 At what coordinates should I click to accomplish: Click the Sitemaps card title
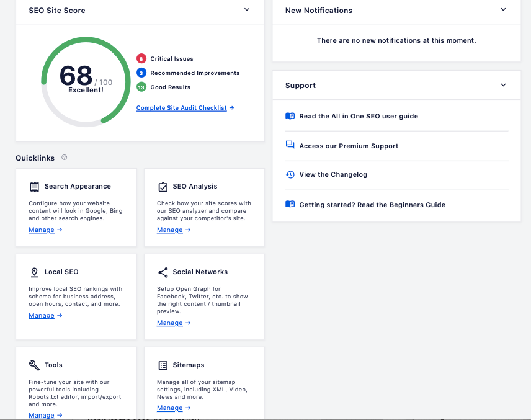tap(189, 365)
